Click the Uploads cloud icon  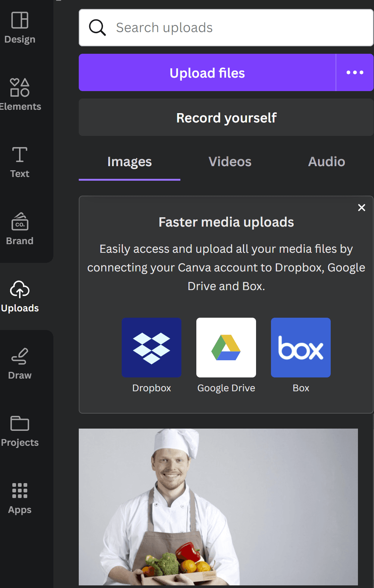[20, 289]
